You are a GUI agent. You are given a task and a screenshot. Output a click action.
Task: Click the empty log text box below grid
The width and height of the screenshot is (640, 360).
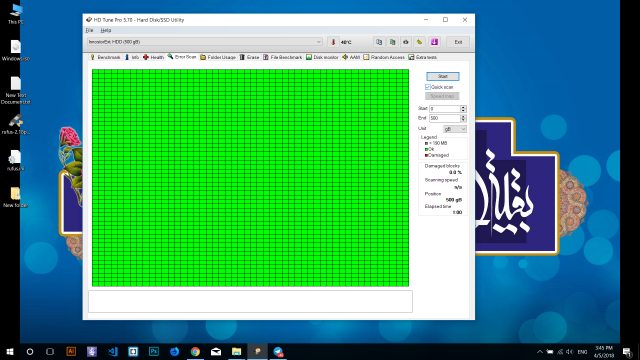(250, 301)
